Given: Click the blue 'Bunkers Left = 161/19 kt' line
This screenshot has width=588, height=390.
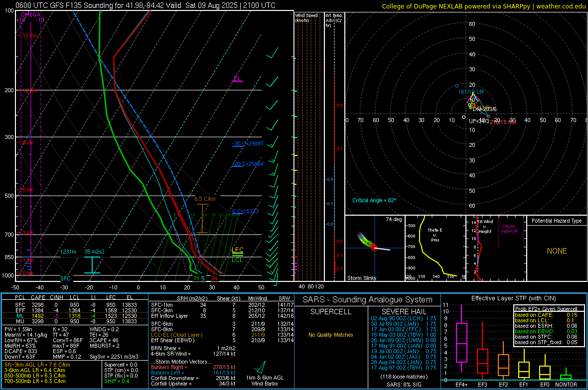Looking at the screenshot, I should coord(193,373).
